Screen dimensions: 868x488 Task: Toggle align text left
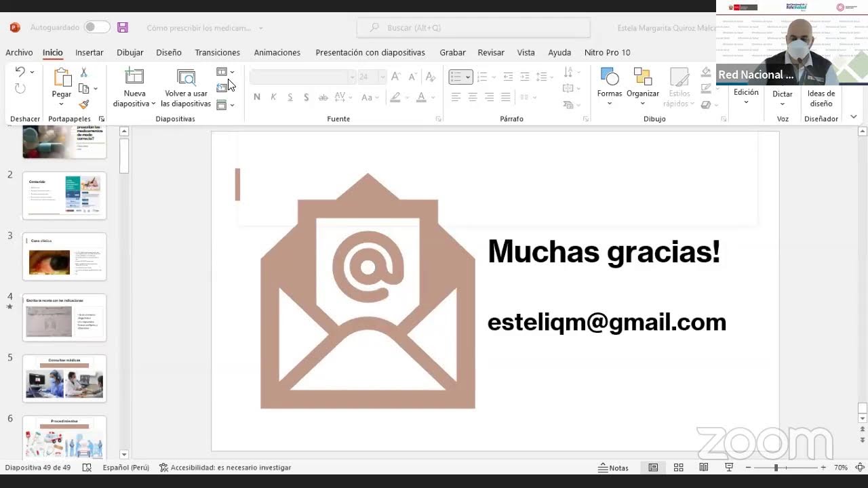[456, 97]
